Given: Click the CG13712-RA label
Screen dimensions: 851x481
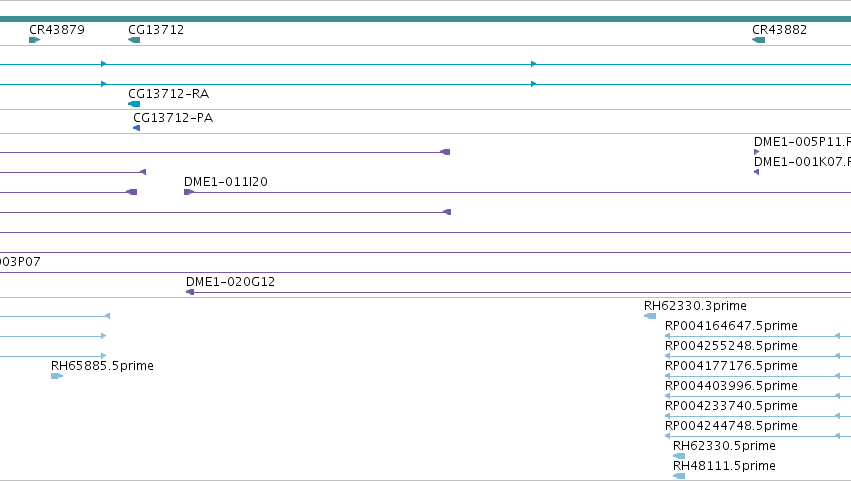Looking at the screenshot, I should [169, 94].
